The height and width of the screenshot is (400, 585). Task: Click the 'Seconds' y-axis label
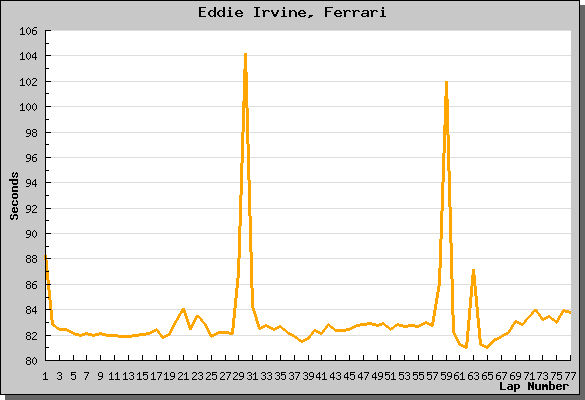14,196
